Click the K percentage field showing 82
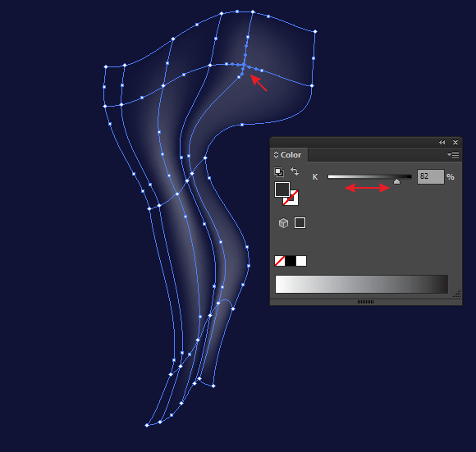 click(431, 176)
